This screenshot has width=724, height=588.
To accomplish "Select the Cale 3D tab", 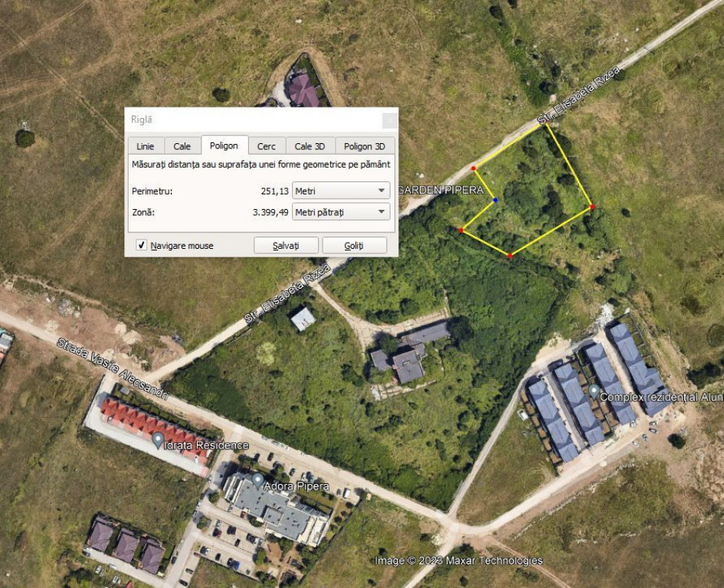I will [310, 146].
